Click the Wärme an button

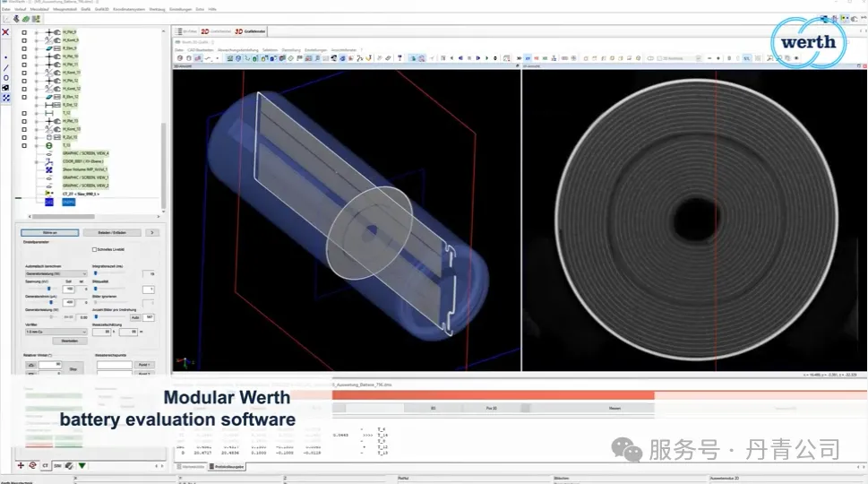click(49, 232)
